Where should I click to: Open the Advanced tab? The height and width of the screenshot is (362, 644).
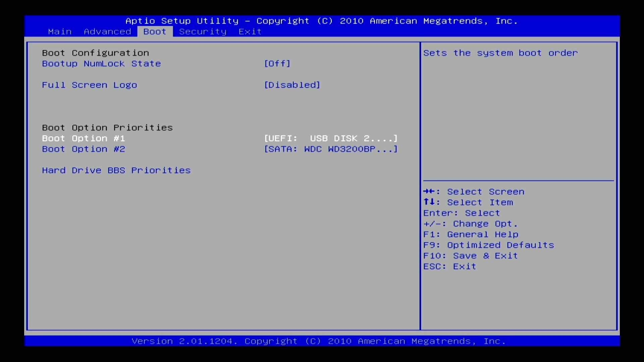point(107,32)
